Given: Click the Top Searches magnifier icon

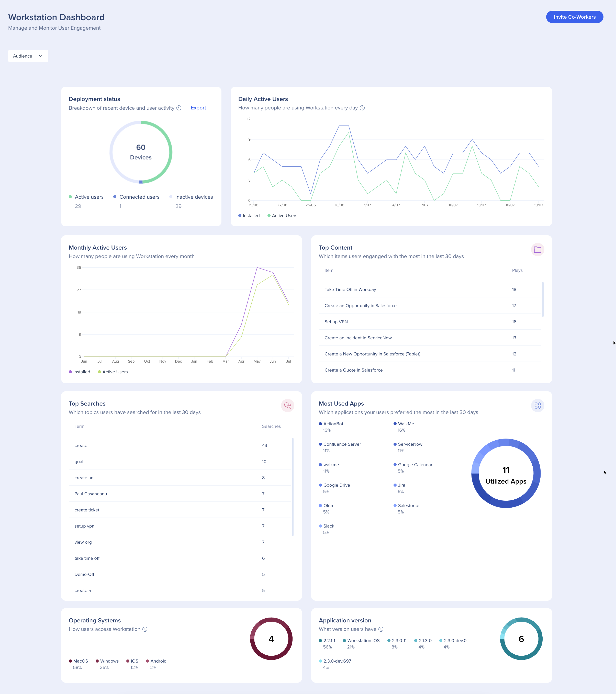Looking at the screenshot, I should (x=287, y=405).
